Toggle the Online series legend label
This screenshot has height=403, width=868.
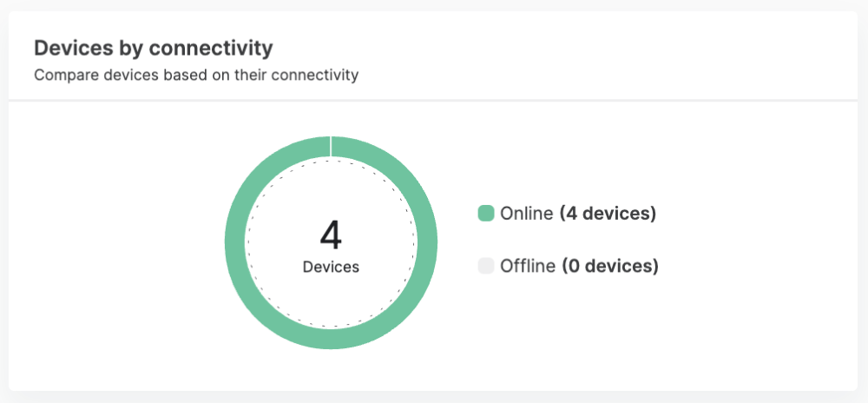[526, 214]
